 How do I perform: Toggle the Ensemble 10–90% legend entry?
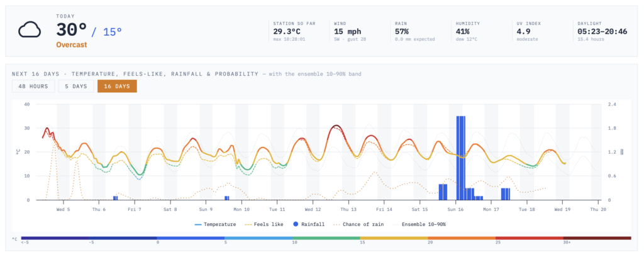(x=419, y=224)
